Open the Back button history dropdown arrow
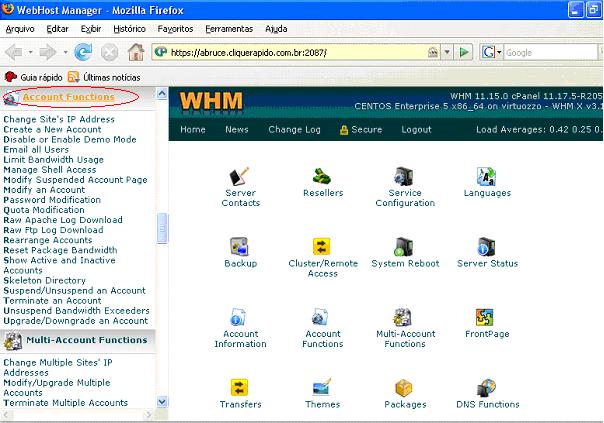The height and width of the screenshot is (423, 604). point(30,52)
